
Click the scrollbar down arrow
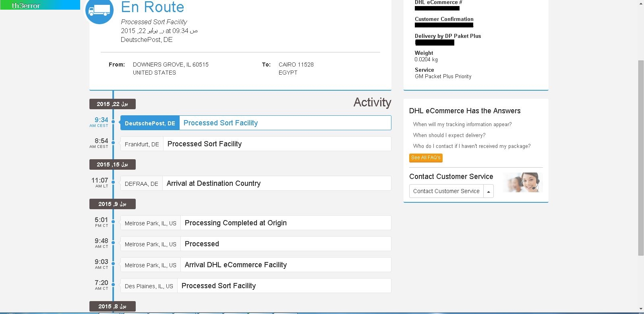tap(641, 309)
